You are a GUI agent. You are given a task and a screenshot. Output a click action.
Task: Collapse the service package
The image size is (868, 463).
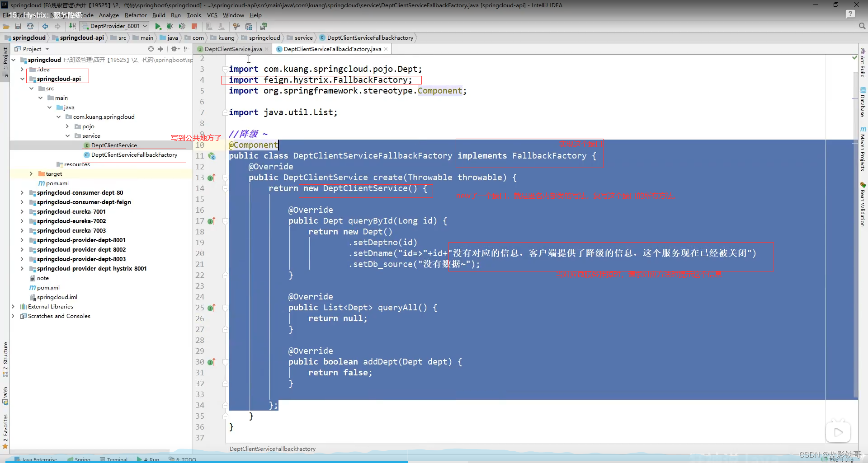point(67,136)
